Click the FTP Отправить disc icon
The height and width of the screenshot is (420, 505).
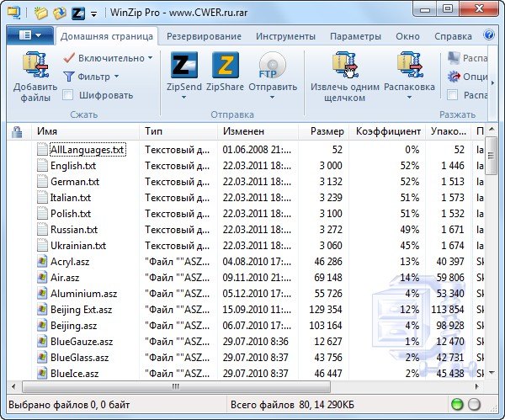[x=272, y=64]
